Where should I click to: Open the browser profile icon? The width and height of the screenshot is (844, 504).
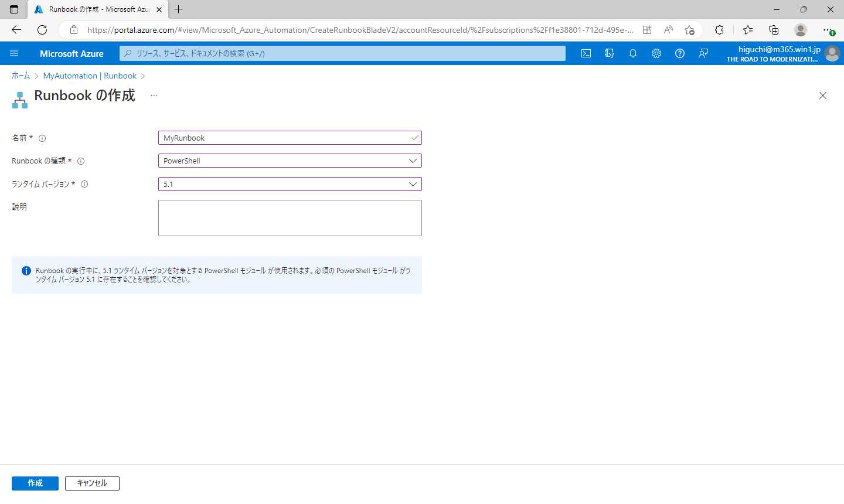coord(801,30)
